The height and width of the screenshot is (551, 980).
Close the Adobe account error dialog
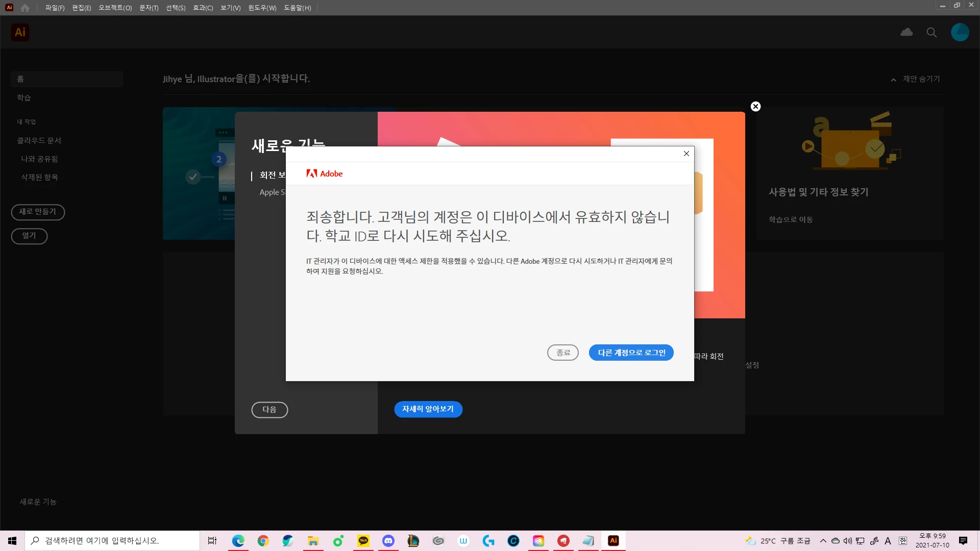686,154
